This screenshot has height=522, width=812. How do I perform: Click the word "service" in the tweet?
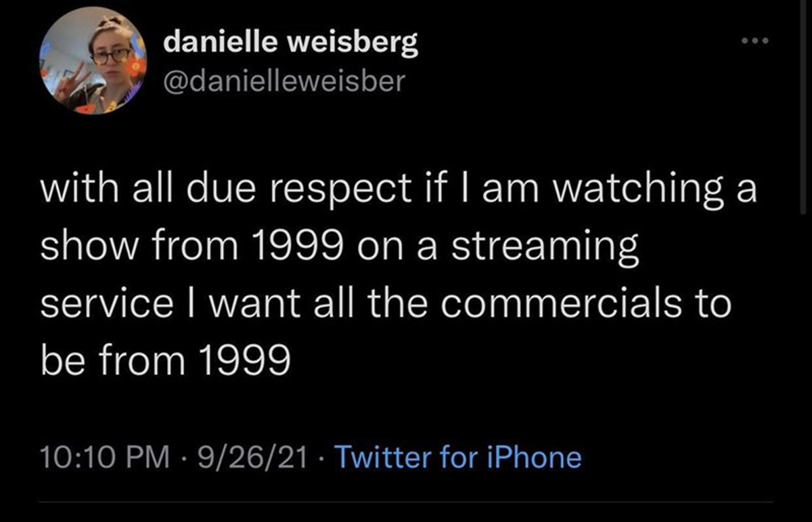click(x=106, y=304)
